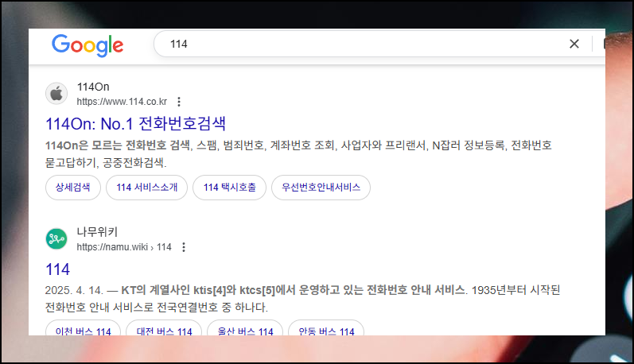Open the 우선번호안내서비스 sitelink chip
Viewport: 634px width, 364px height.
321,188
